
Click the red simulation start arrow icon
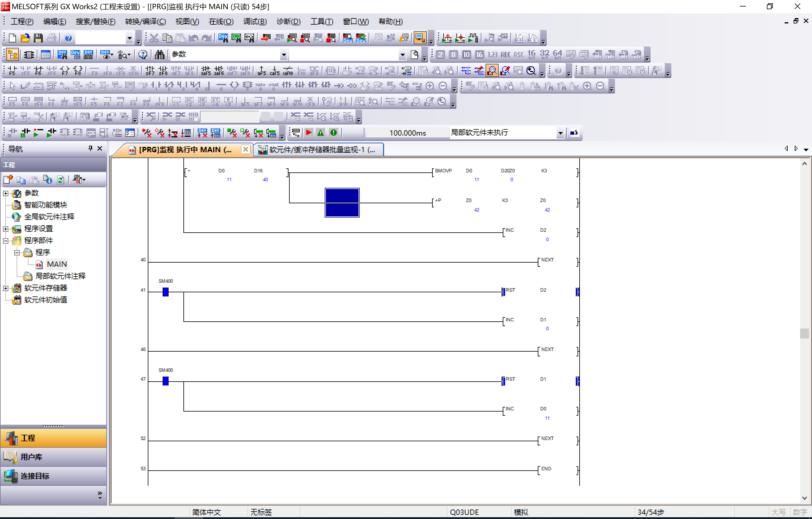coord(309,133)
